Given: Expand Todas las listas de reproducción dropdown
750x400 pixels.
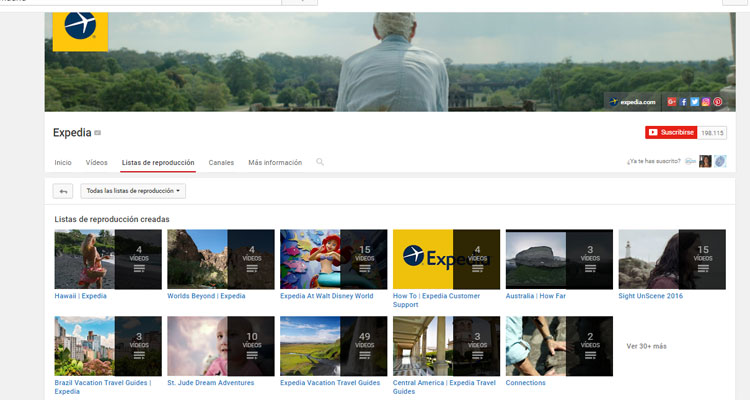Looking at the screenshot, I should pos(133,191).
